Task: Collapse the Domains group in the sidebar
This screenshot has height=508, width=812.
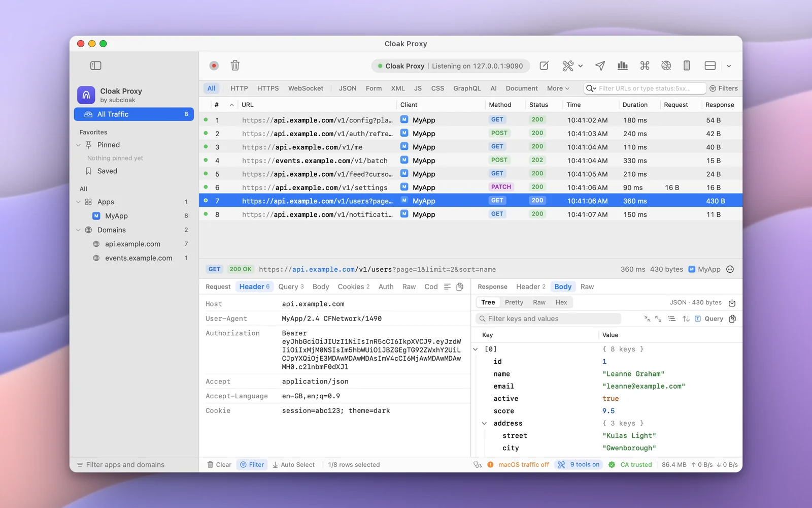Action: tap(78, 230)
